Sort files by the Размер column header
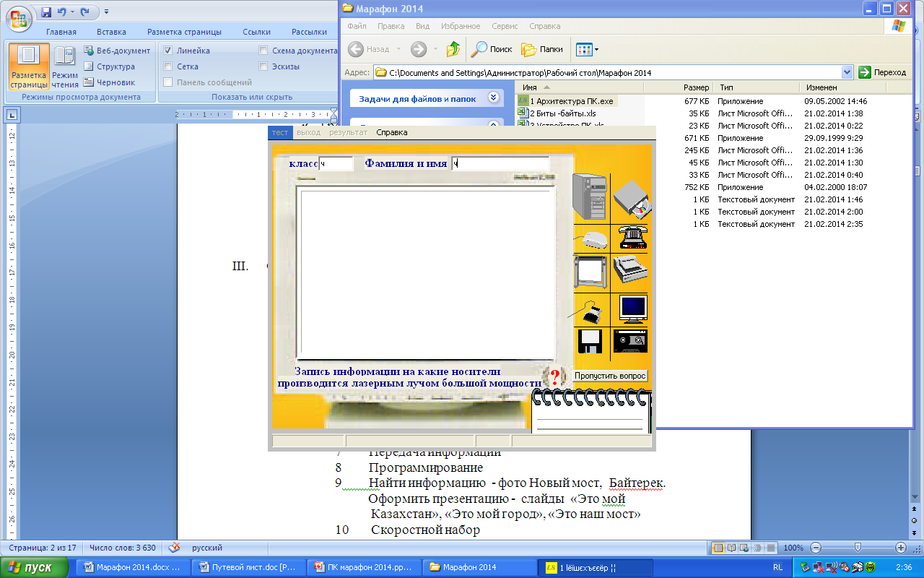 click(x=678, y=87)
